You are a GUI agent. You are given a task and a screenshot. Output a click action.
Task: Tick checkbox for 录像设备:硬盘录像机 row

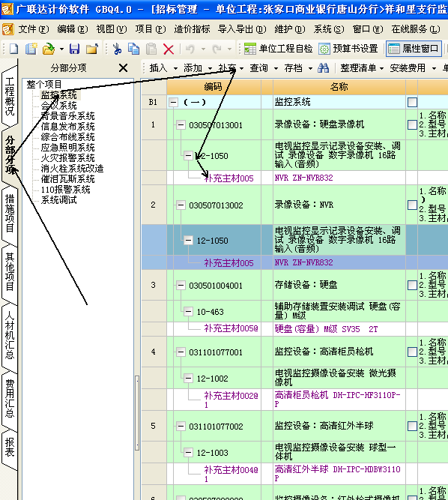(x=412, y=124)
